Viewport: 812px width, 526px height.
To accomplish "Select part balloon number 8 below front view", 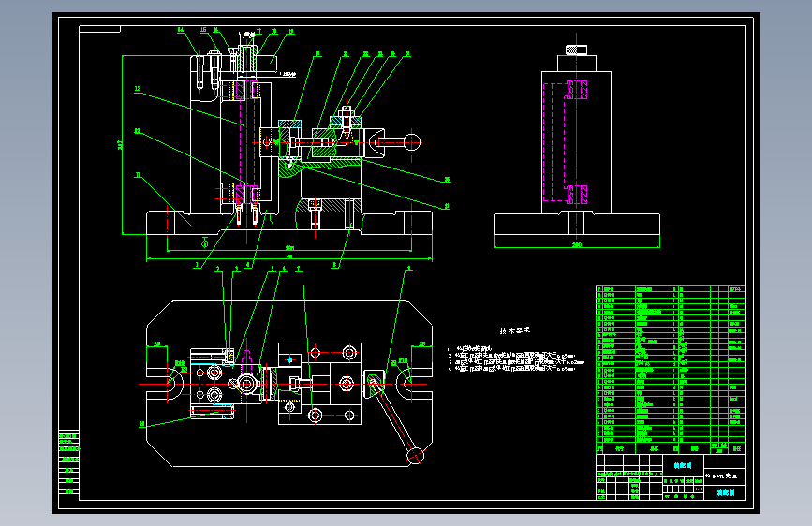I will click(335, 265).
